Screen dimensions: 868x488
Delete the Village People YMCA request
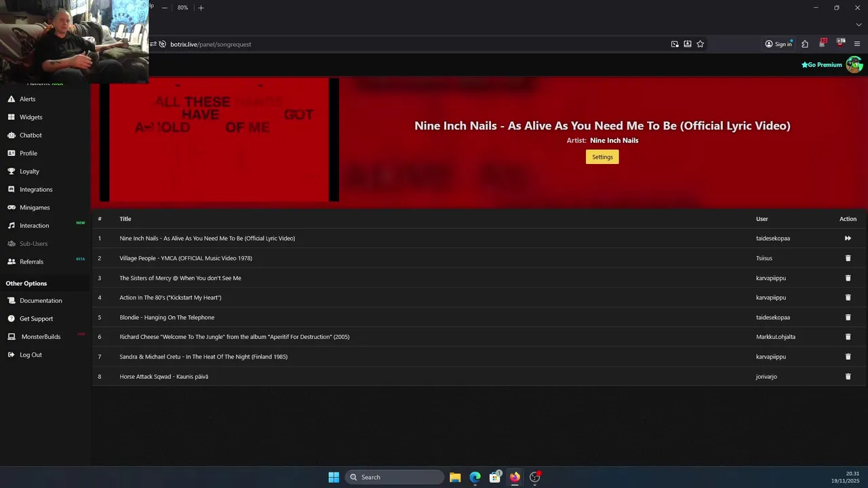pyautogui.click(x=848, y=258)
